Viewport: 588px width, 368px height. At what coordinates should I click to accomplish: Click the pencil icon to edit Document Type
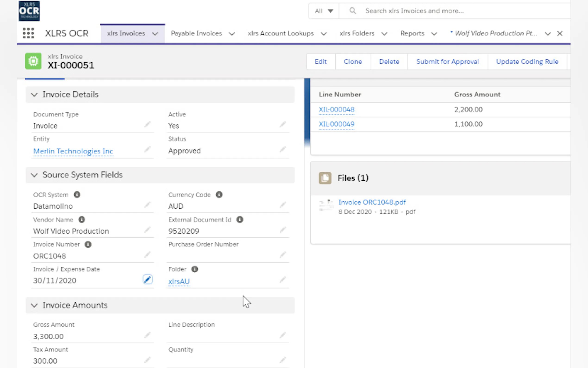(x=147, y=125)
